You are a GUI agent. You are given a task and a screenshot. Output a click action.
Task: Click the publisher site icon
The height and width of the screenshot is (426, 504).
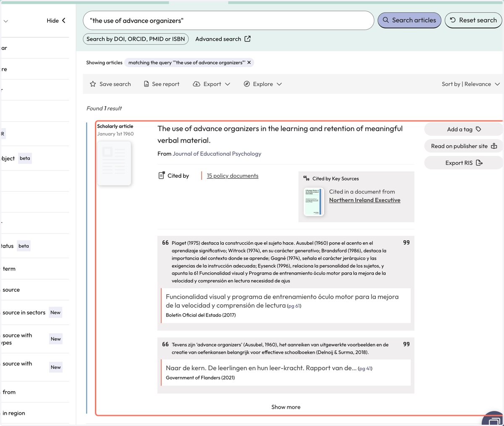(494, 146)
